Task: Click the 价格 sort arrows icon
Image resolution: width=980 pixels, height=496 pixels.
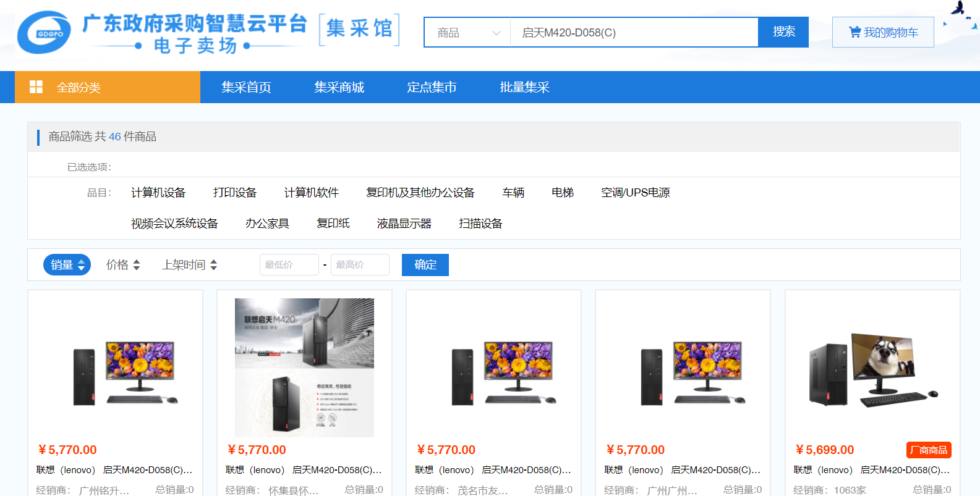Action: (x=137, y=265)
